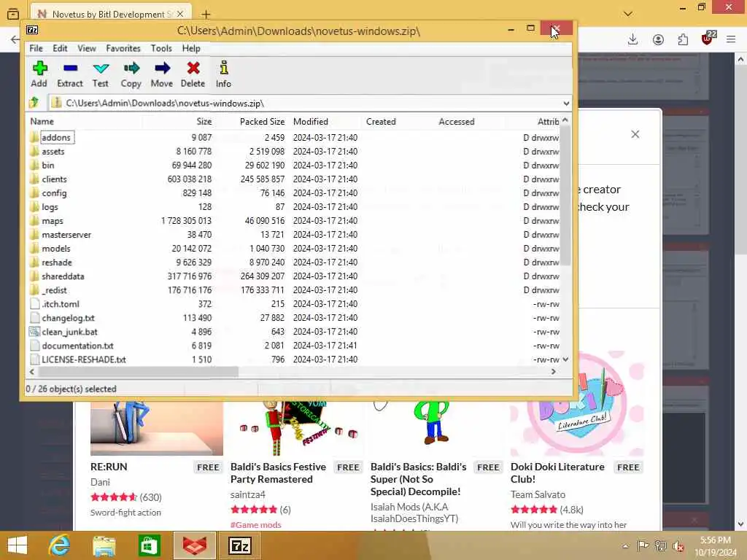
Task: Open the Edit menu
Action: [x=60, y=48]
